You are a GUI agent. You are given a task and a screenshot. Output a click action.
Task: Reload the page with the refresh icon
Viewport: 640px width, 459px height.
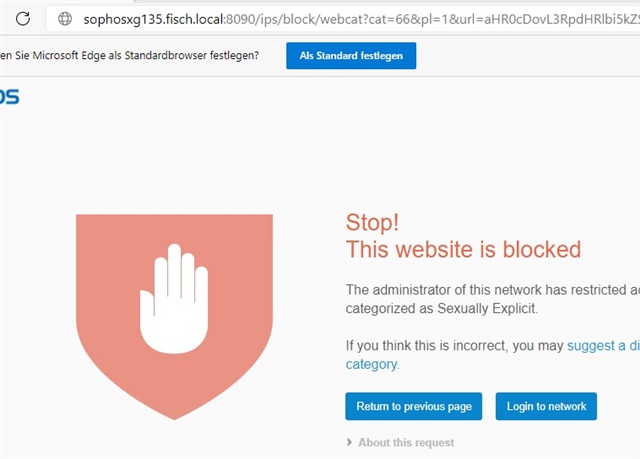tap(23, 19)
